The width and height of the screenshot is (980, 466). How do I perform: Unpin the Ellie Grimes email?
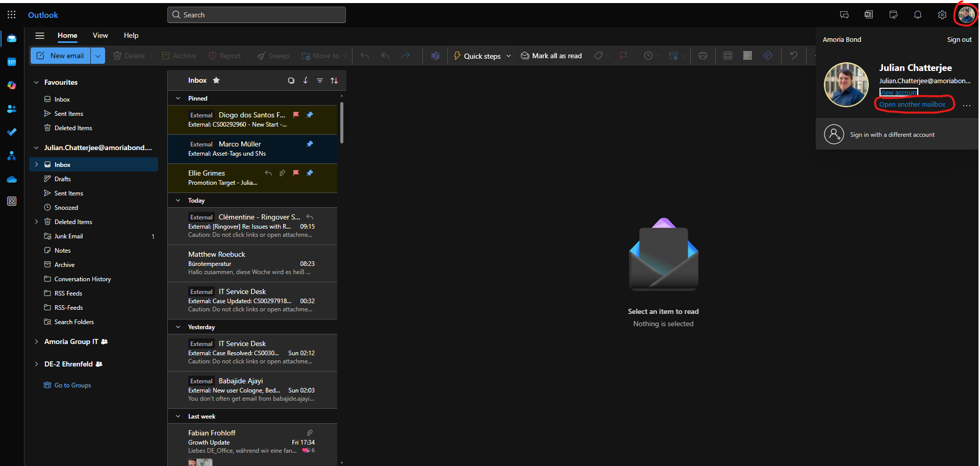point(310,173)
